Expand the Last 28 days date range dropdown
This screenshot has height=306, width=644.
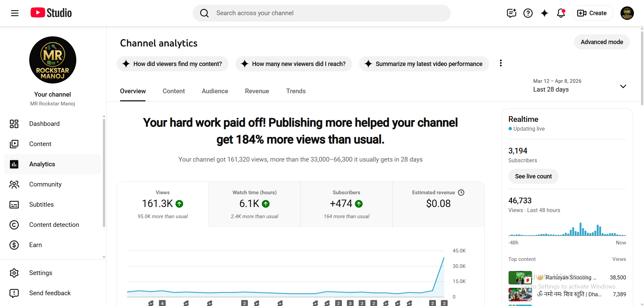[x=622, y=87]
